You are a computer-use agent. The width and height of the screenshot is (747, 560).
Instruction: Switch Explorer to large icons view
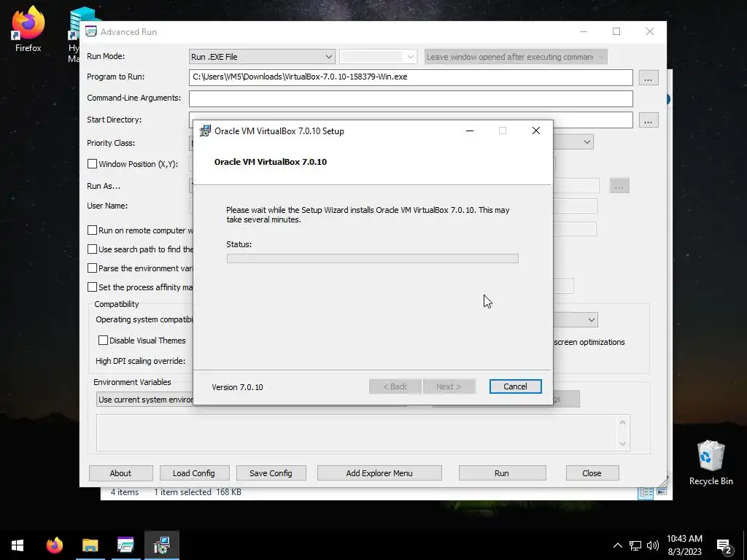tap(662, 491)
